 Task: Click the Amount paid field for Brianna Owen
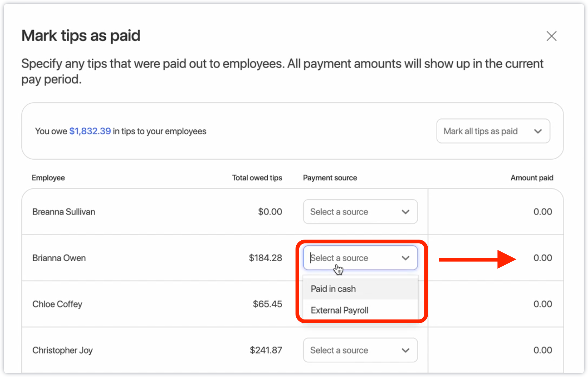tap(543, 258)
